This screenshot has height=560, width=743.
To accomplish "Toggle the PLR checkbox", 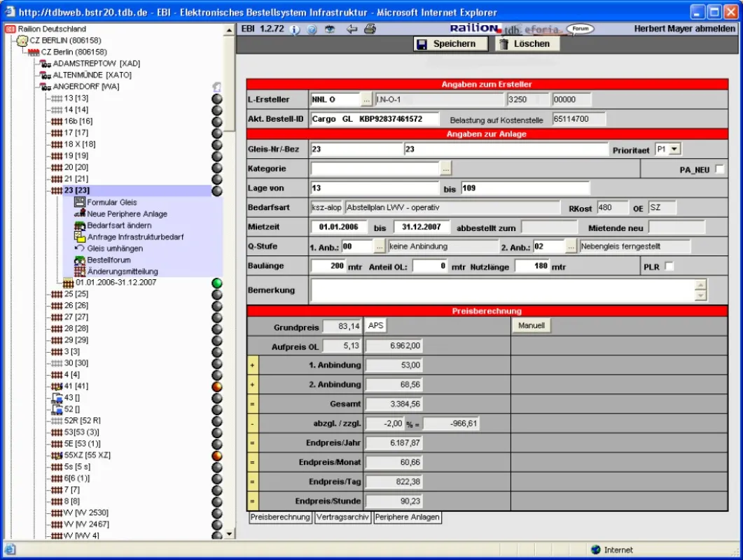I will click(x=669, y=266).
